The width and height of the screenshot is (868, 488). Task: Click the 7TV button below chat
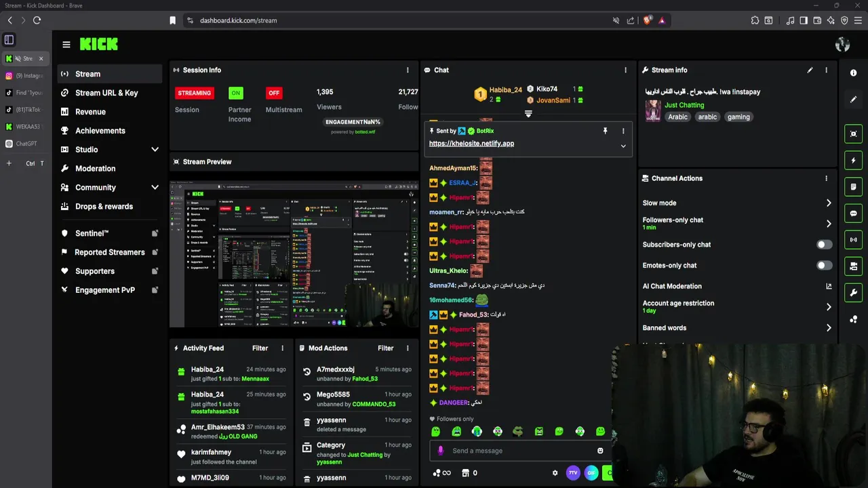pyautogui.click(x=573, y=473)
